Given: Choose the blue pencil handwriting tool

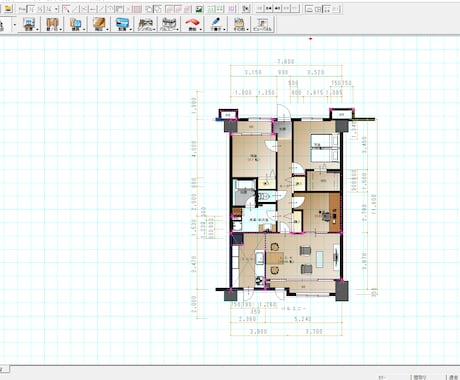Looking at the screenshot, I should tap(216, 24).
